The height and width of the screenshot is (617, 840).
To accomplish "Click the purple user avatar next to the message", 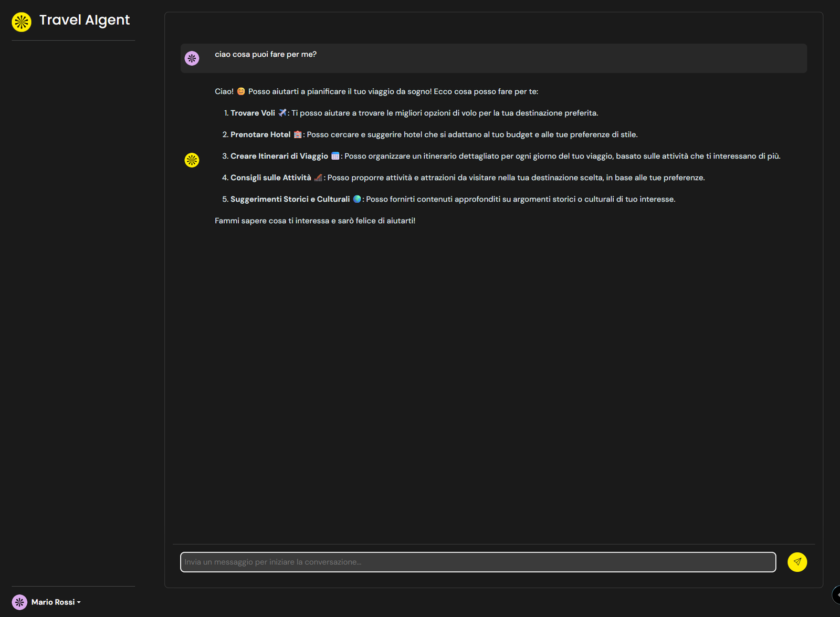I will [192, 58].
